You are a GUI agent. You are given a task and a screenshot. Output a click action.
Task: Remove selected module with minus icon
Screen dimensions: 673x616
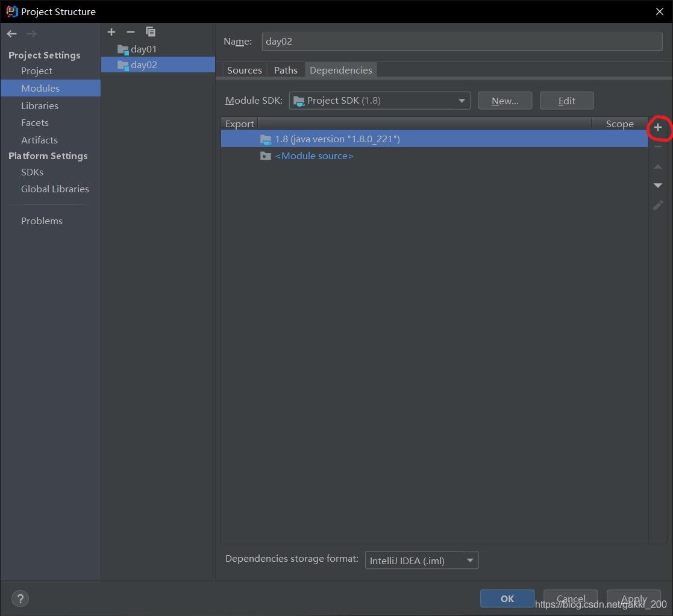pyautogui.click(x=131, y=32)
